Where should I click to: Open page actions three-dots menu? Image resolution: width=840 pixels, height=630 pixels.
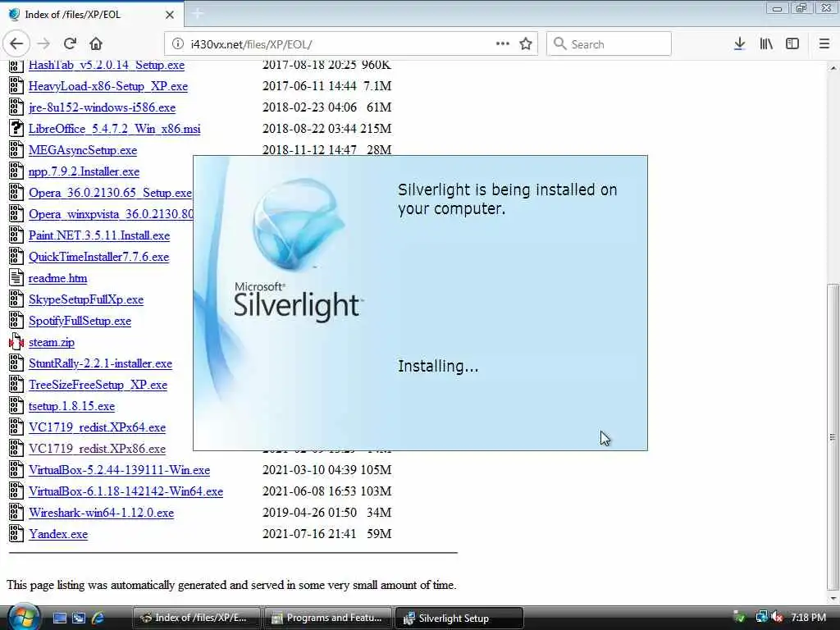click(x=503, y=43)
